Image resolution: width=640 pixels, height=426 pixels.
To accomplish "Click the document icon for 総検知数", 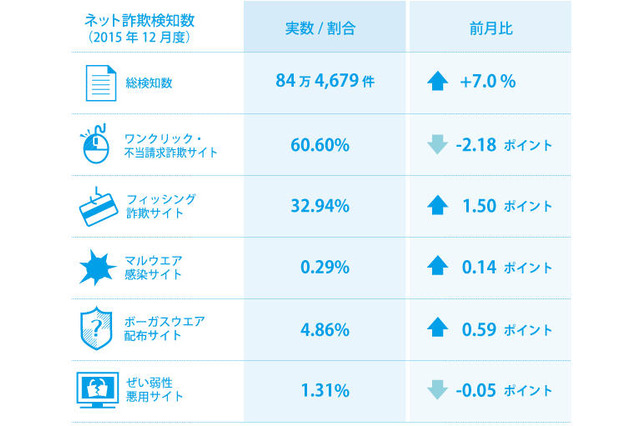I will [x=93, y=83].
